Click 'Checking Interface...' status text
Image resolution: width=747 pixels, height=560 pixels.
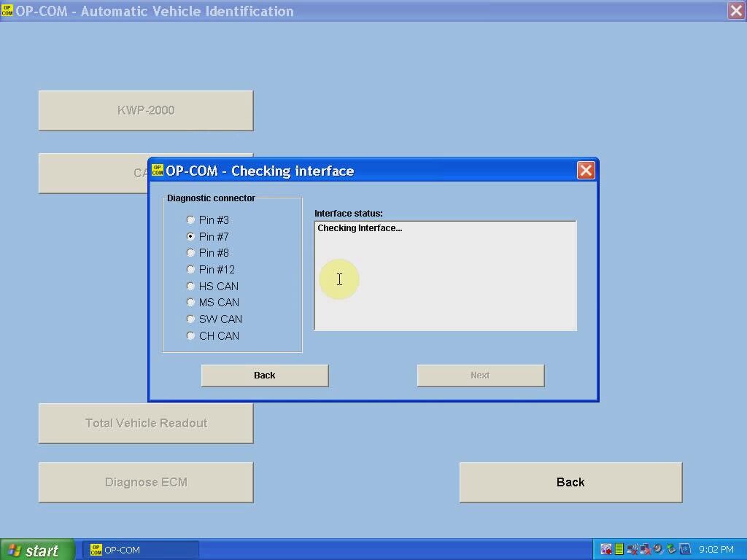360,228
